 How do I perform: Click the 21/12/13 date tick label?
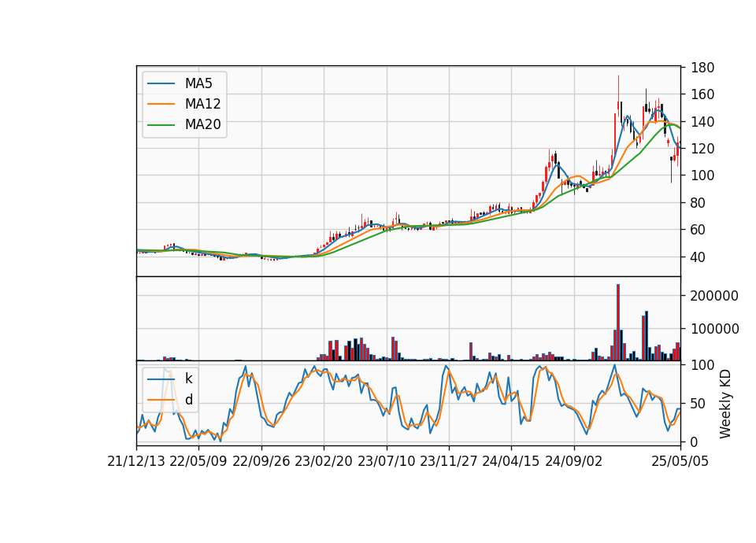tap(136, 461)
